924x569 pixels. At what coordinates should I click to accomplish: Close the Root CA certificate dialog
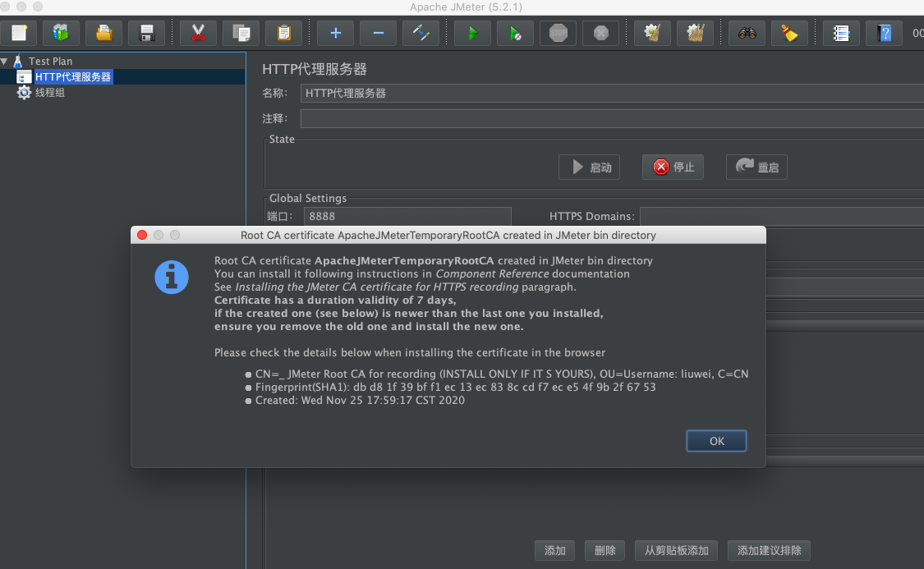[x=142, y=235]
